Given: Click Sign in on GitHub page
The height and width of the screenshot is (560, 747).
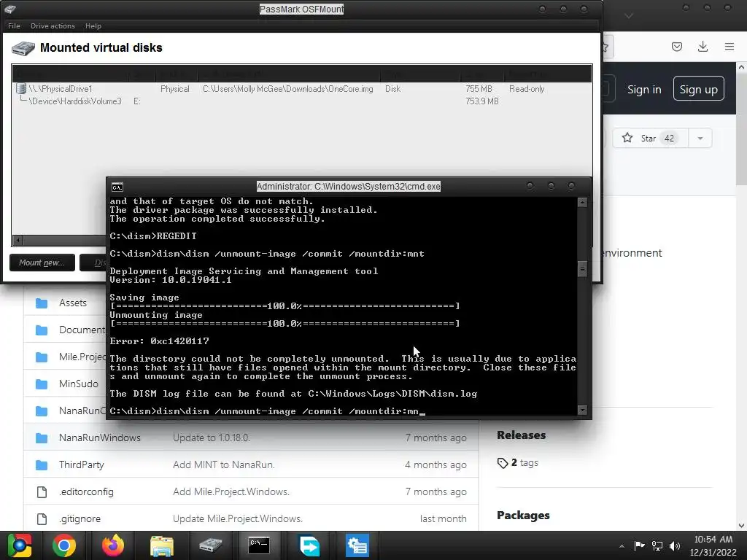Looking at the screenshot, I should tap(644, 90).
